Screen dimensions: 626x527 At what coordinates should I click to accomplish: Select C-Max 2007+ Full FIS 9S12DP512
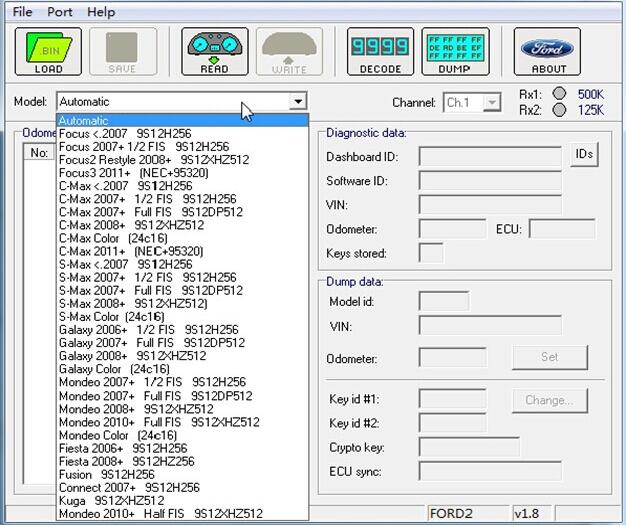pyautogui.click(x=182, y=212)
